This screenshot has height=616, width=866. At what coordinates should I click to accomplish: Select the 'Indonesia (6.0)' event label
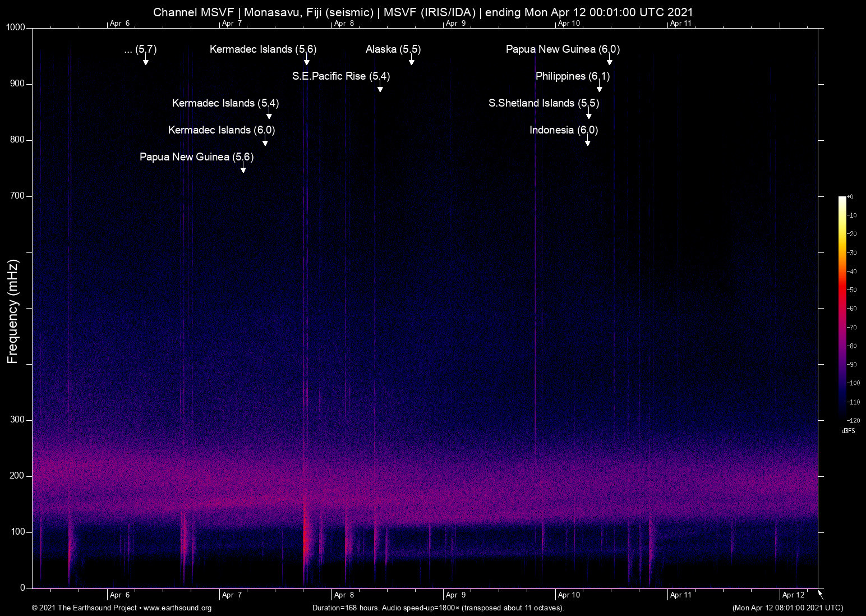click(564, 130)
